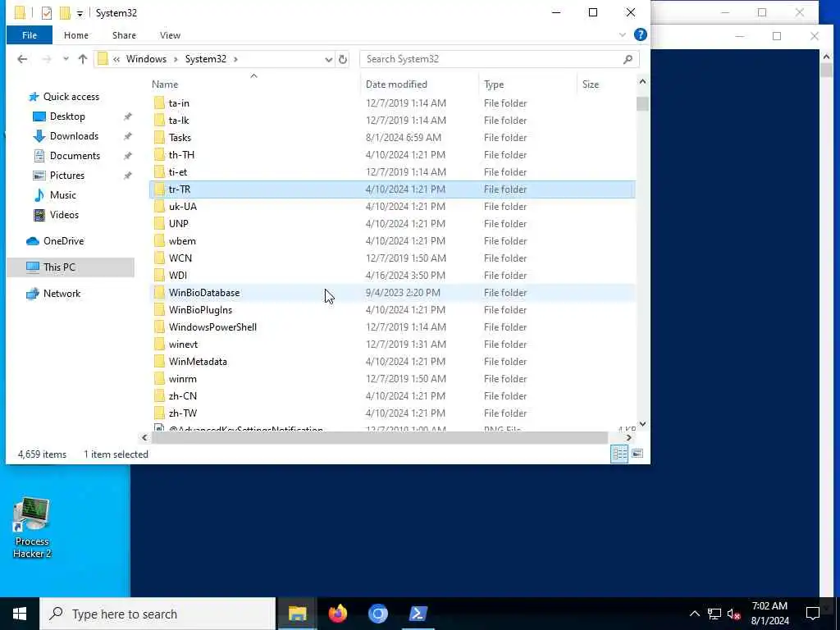Click the Up one level arrow

[83, 59]
